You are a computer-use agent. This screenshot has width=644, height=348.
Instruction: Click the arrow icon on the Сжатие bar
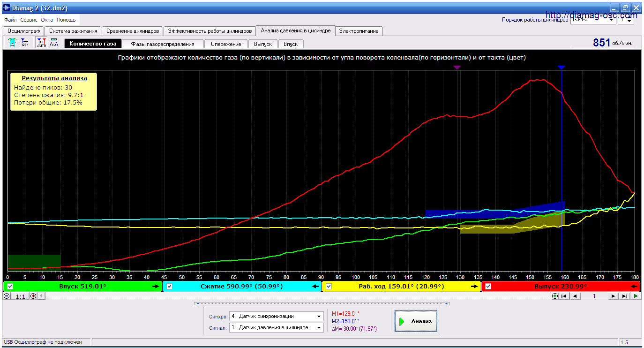[315, 286]
